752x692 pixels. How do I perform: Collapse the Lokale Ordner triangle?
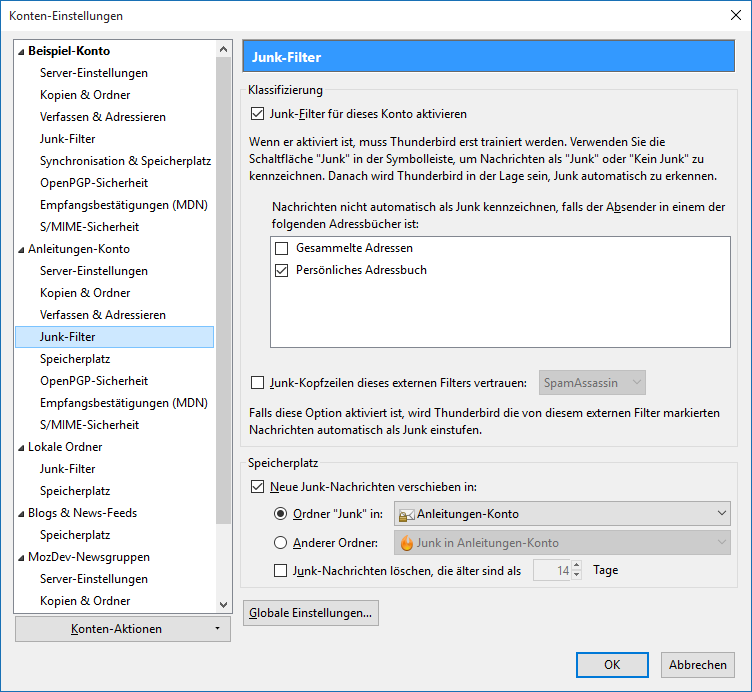[21, 448]
